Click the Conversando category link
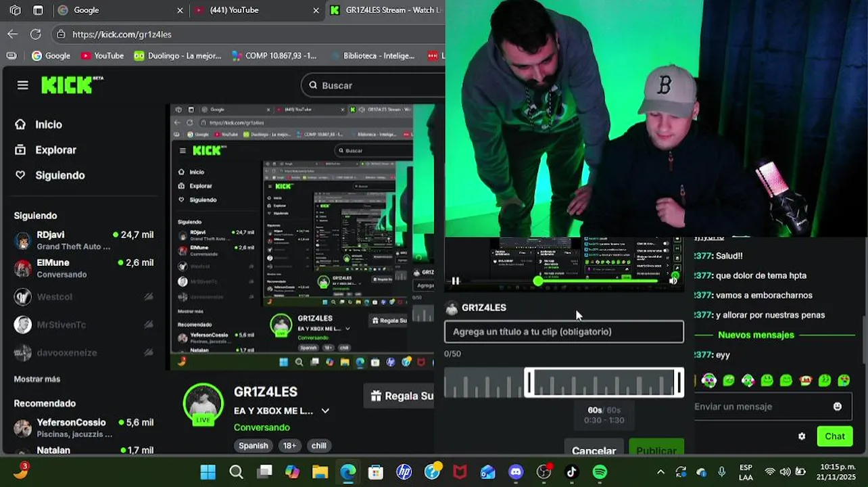This screenshot has width=868, height=487. pyautogui.click(x=262, y=427)
